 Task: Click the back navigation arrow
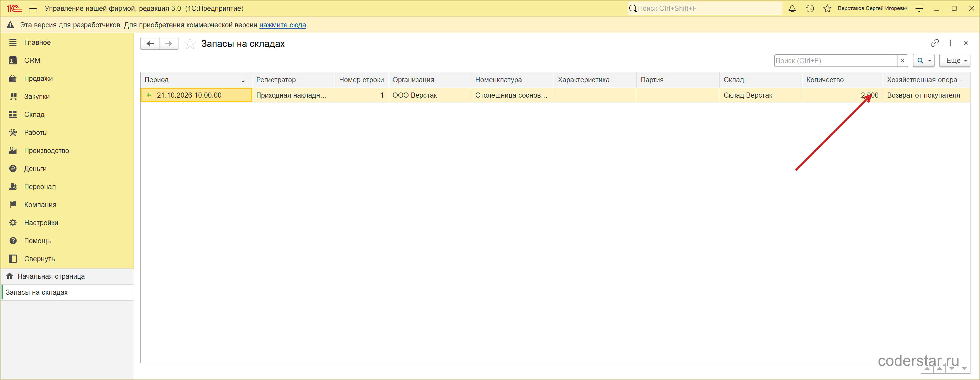(150, 44)
